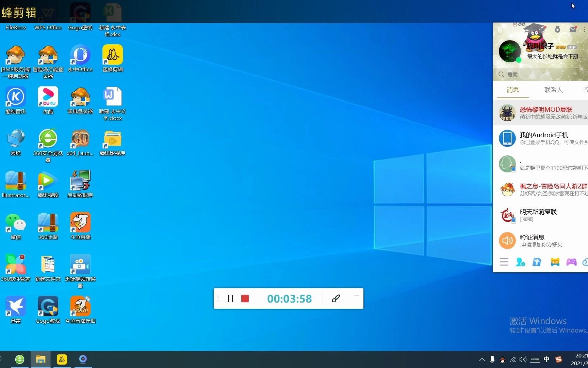The width and height of the screenshot is (588, 368).
Task: Click QQ penguin tray icon
Action: [502, 359]
